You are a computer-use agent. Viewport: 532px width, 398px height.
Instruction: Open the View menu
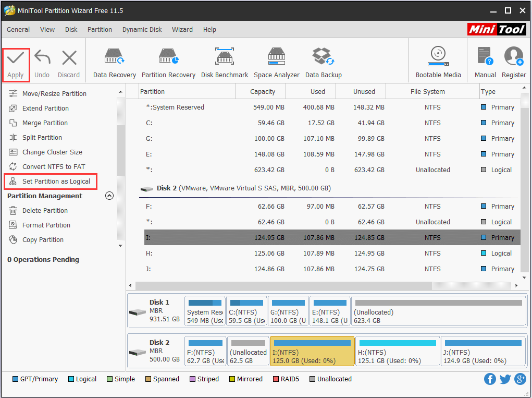click(x=47, y=30)
